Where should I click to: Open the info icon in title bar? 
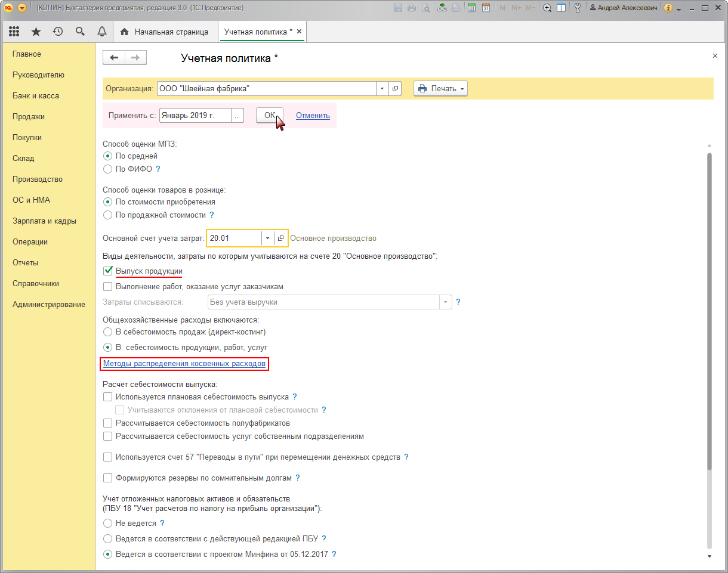pyautogui.click(x=668, y=8)
